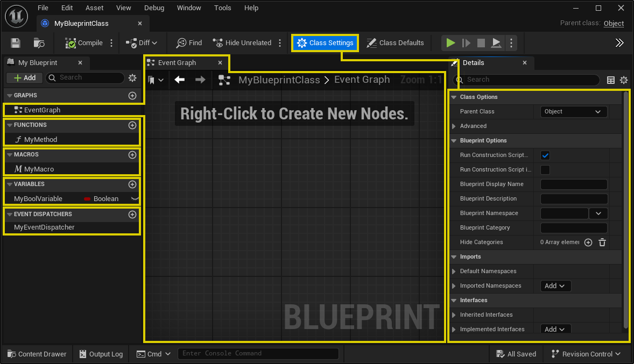This screenshot has width=634, height=364.
Task: Add a new function with plus icon
Action: (132, 125)
